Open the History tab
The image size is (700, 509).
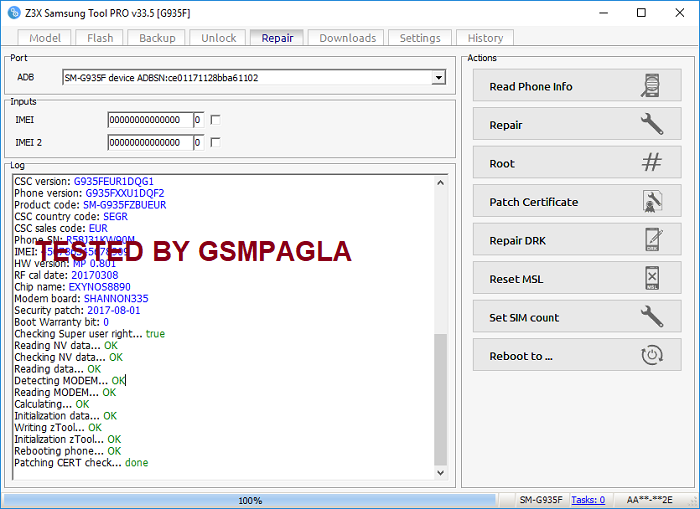pyautogui.click(x=485, y=38)
